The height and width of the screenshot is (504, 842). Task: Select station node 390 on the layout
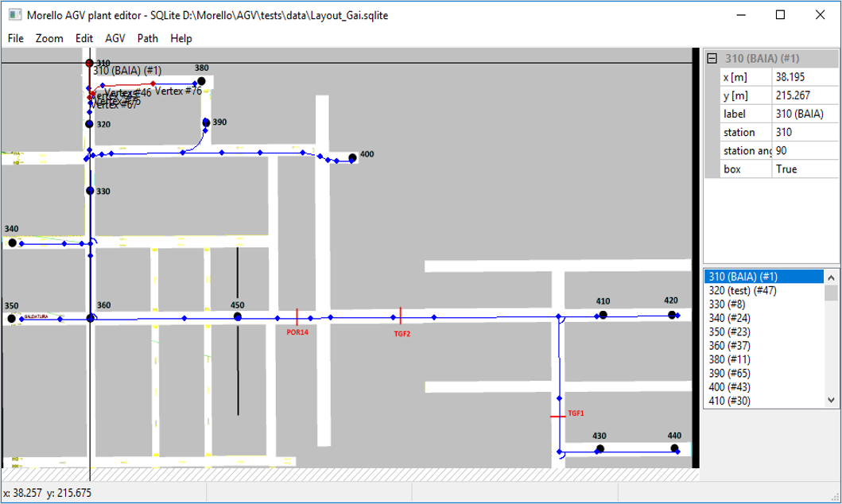(206, 122)
